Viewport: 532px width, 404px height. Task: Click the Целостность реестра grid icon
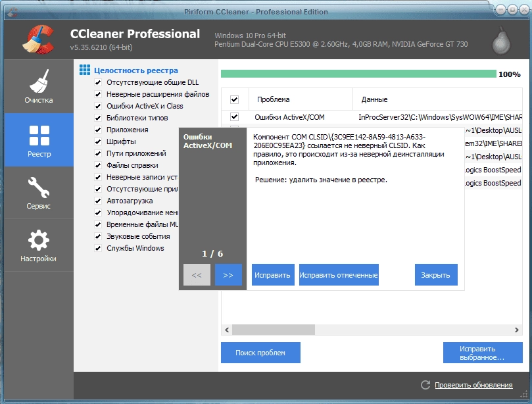pos(85,70)
